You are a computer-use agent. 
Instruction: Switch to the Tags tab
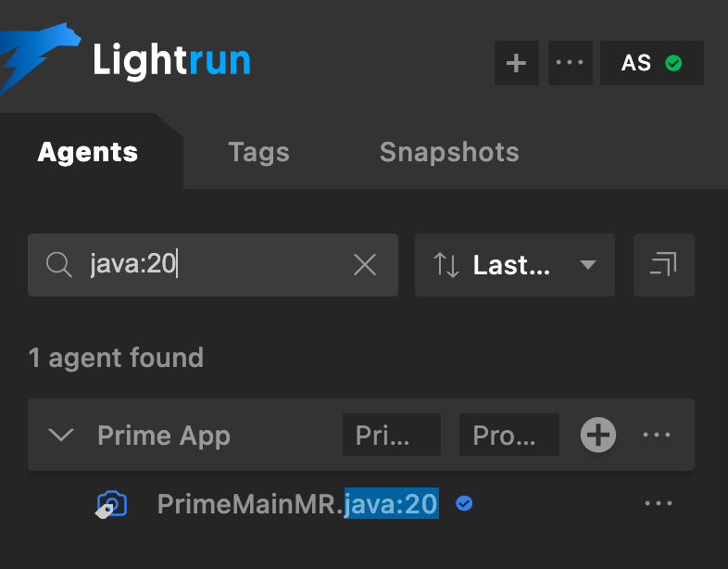pyautogui.click(x=258, y=152)
